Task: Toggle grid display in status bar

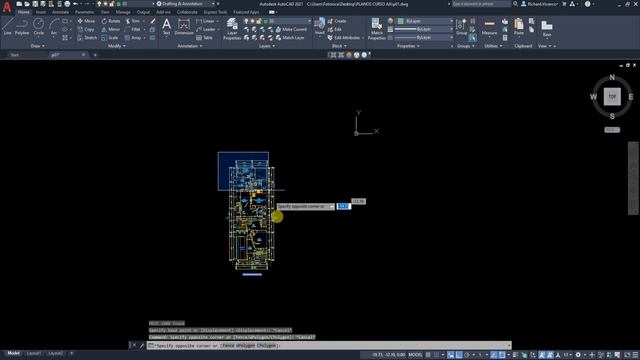Action: tap(428, 355)
